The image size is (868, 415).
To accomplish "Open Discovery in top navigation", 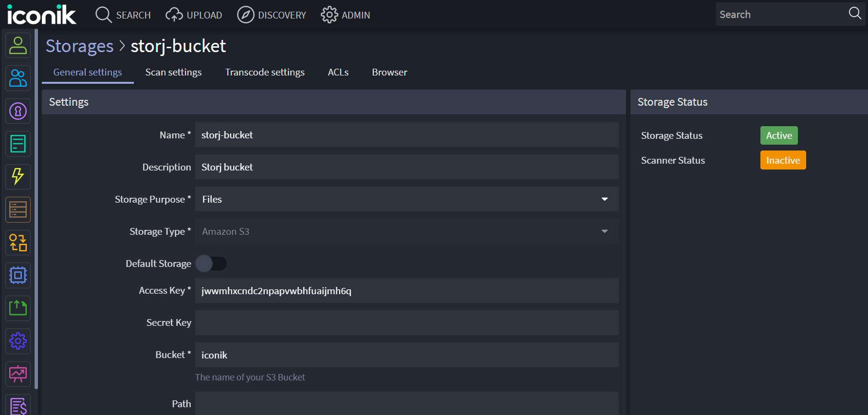I will pos(271,15).
